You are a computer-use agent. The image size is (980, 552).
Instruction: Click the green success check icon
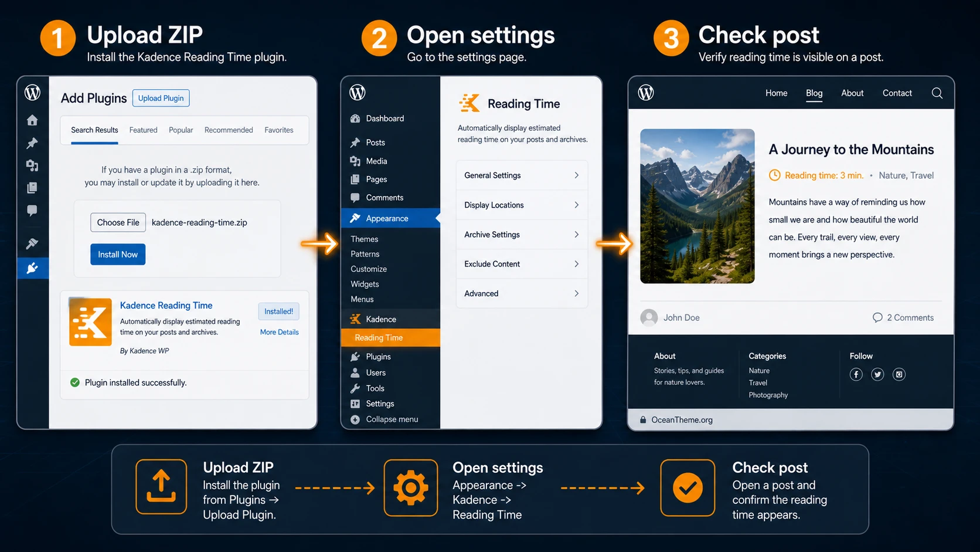point(75,382)
